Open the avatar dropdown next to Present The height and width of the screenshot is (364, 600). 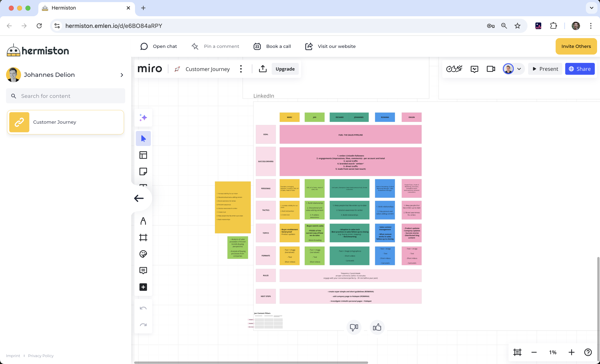pos(519,69)
